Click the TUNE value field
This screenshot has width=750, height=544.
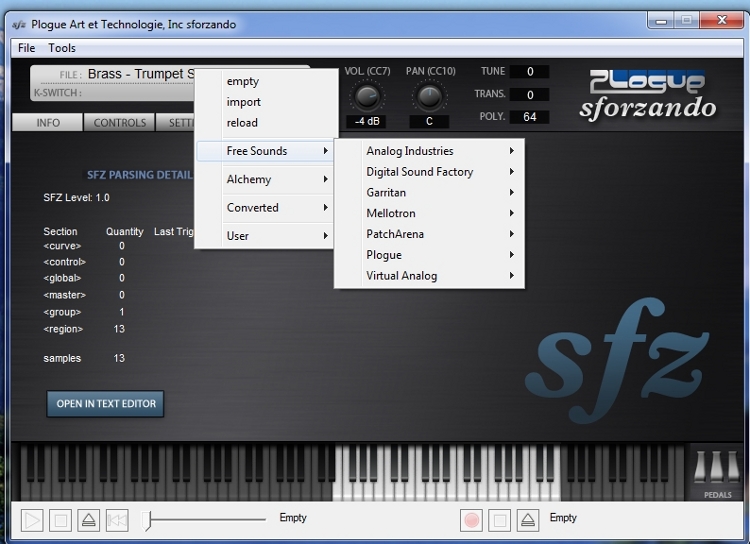click(529, 71)
